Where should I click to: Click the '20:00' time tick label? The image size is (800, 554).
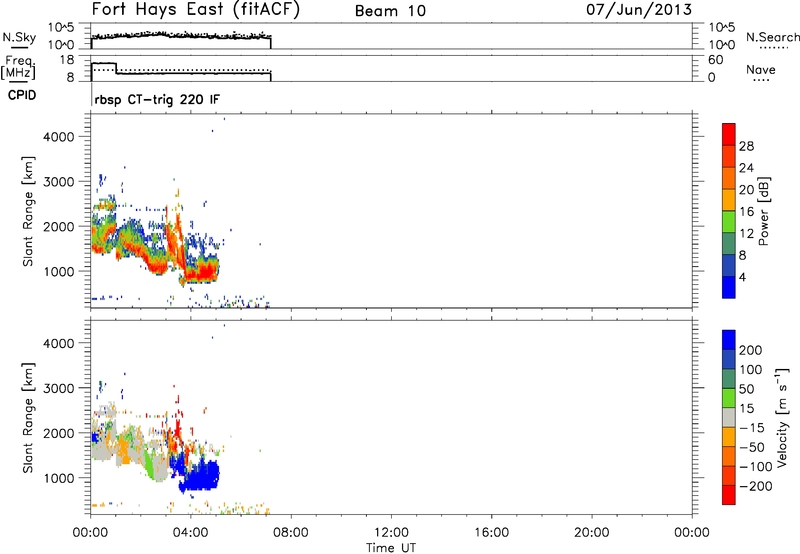592,533
